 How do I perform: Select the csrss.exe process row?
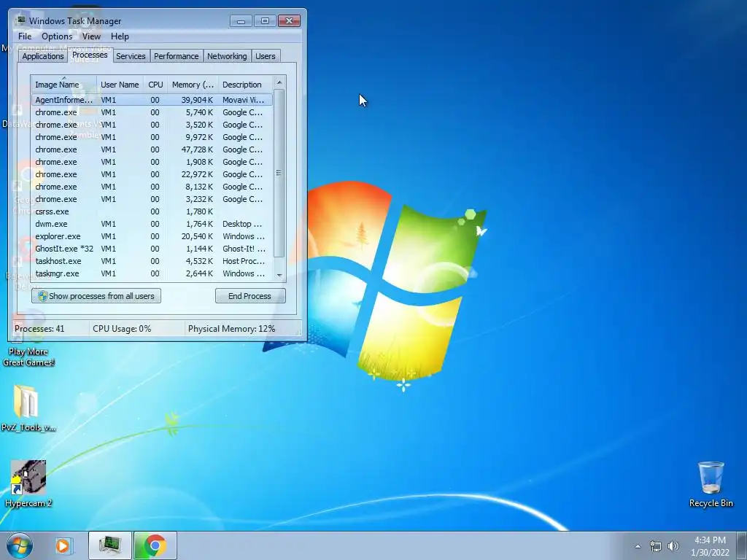(152, 211)
